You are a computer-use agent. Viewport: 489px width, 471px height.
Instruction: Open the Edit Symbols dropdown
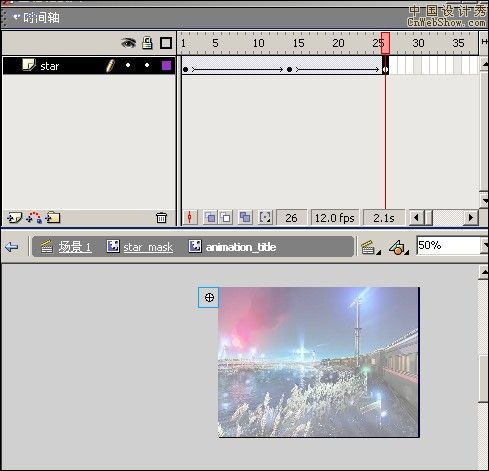399,247
